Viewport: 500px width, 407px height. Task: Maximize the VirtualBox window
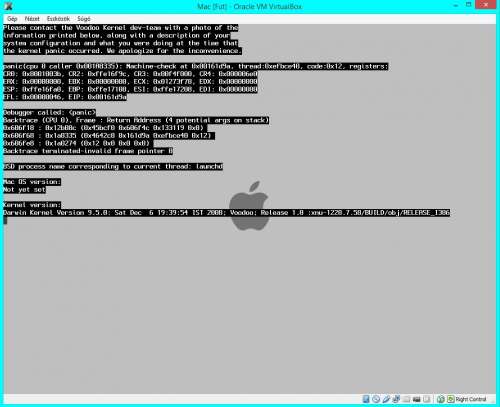pyautogui.click(x=468, y=5)
